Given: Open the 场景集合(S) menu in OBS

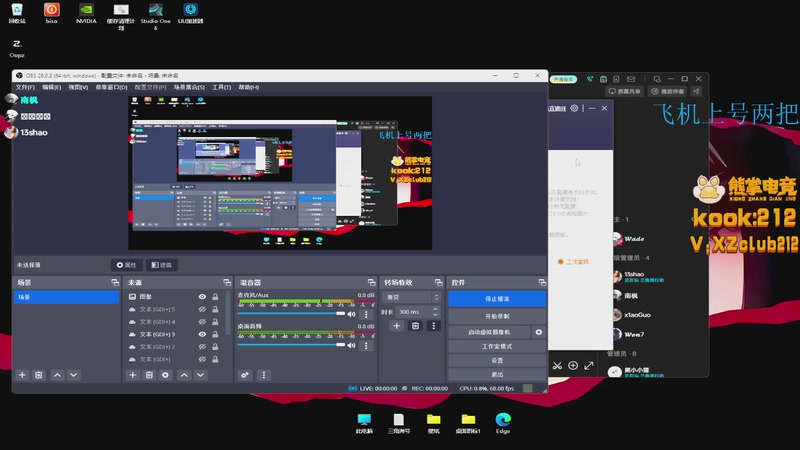Looking at the screenshot, I should tap(189, 87).
